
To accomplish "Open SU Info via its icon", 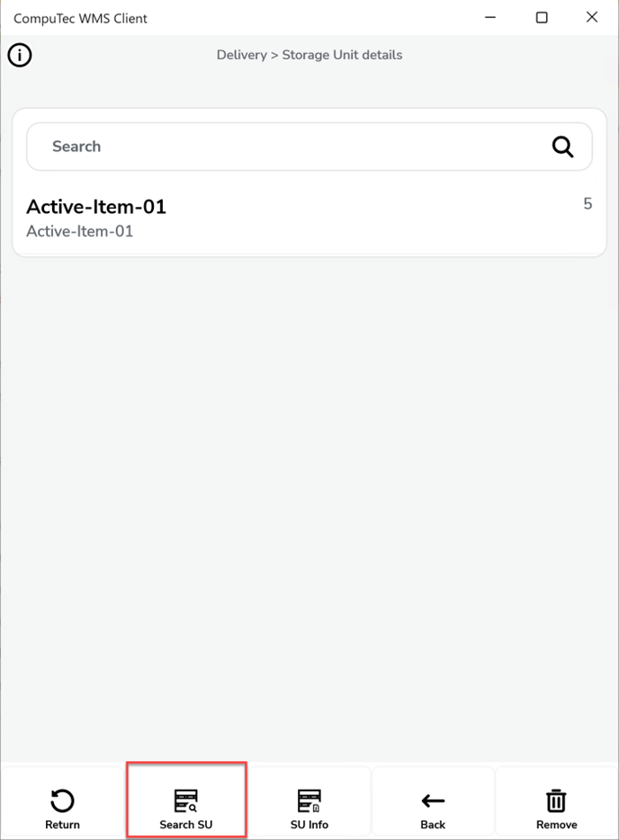I will coord(309,800).
